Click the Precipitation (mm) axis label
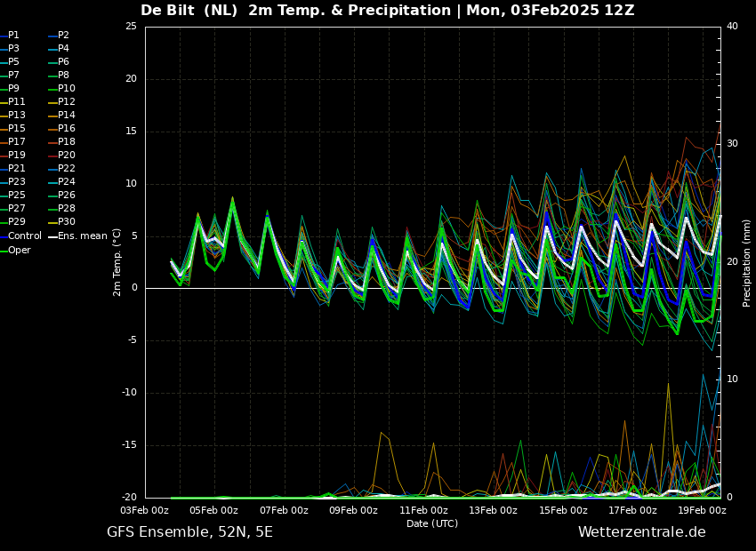This screenshot has width=756, height=551. tap(747, 263)
